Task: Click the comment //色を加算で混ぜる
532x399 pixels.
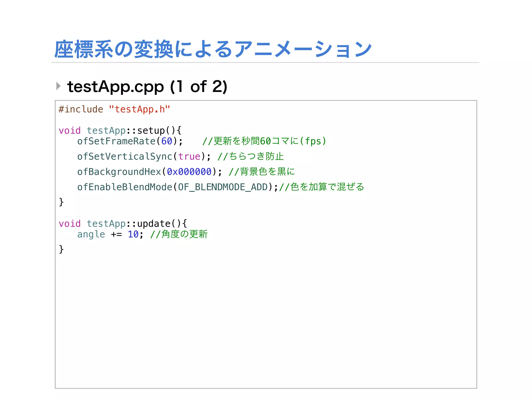Action: pyautogui.click(x=322, y=187)
